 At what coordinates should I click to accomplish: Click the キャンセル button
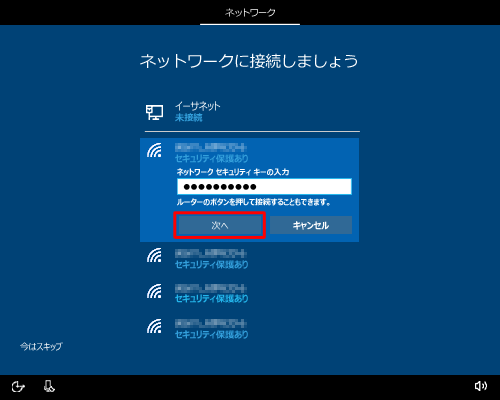pyautogui.click(x=311, y=225)
